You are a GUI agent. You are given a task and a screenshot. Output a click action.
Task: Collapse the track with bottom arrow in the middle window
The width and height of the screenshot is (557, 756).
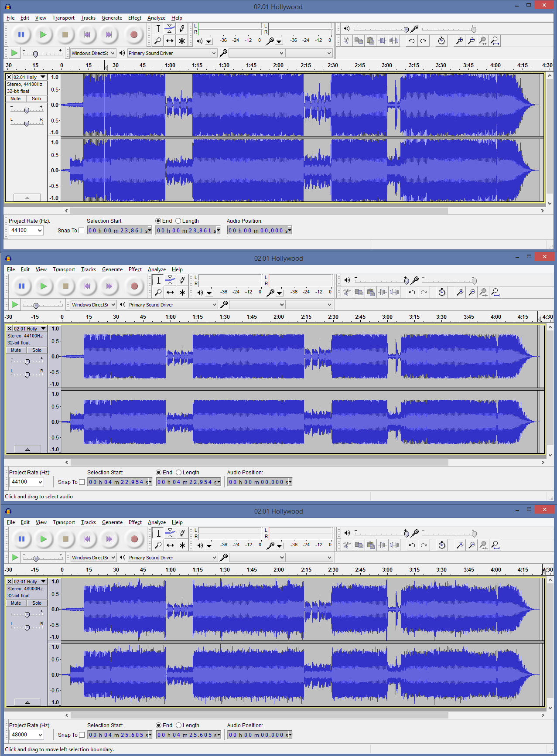pyautogui.click(x=27, y=449)
